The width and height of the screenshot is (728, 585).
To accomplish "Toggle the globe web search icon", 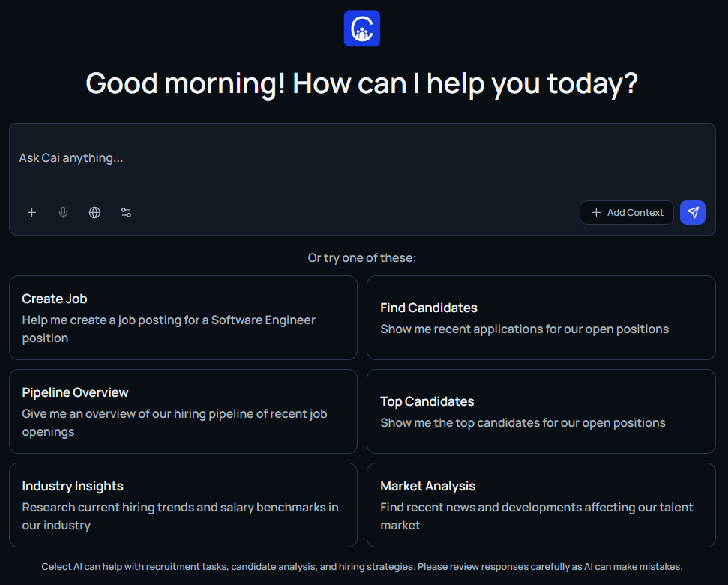I will point(94,213).
